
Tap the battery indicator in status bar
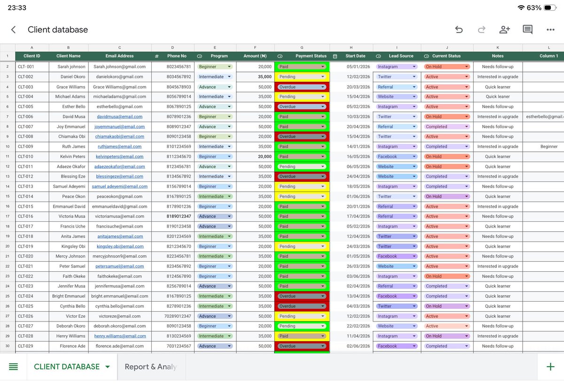click(550, 8)
